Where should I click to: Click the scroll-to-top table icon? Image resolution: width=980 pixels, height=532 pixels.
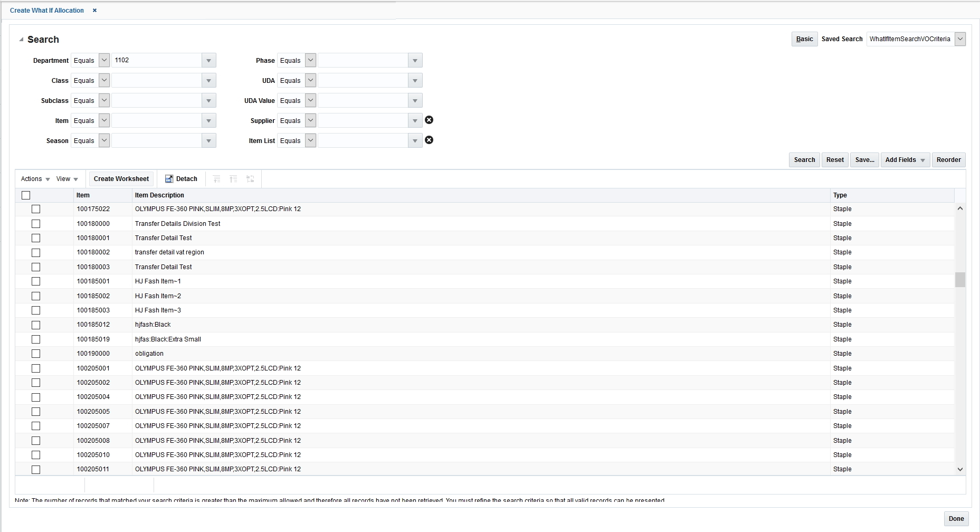pos(234,179)
